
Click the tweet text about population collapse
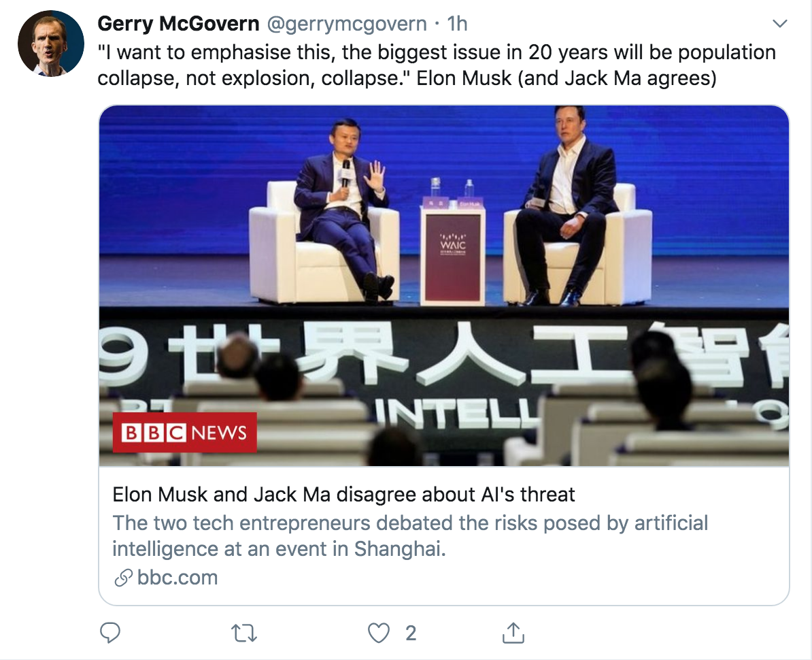[435, 65]
